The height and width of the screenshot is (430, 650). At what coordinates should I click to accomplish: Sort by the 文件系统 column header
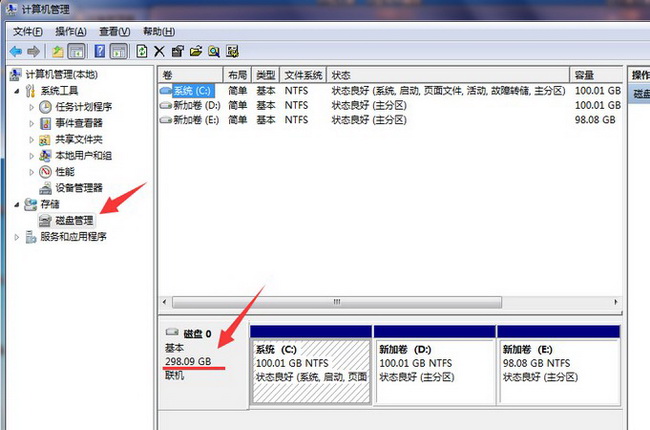pyautogui.click(x=303, y=75)
